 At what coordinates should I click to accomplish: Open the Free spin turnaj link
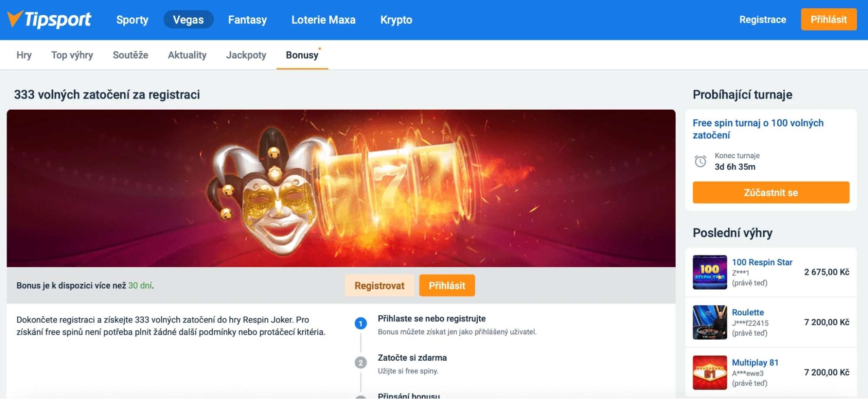(758, 129)
